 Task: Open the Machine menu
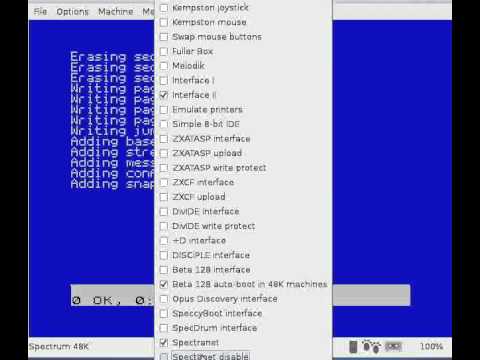pos(115,12)
